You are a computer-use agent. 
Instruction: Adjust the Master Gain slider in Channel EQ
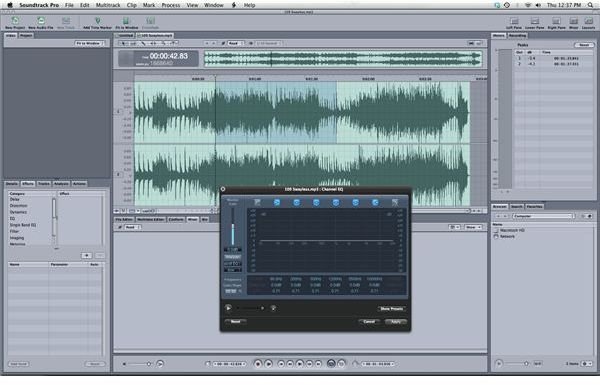[x=233, y=227]
